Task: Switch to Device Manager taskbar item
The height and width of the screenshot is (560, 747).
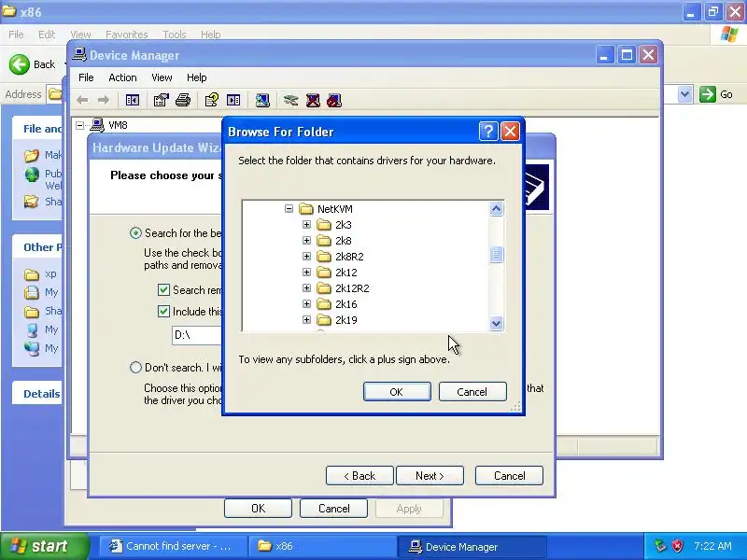Action: [472, 546]
